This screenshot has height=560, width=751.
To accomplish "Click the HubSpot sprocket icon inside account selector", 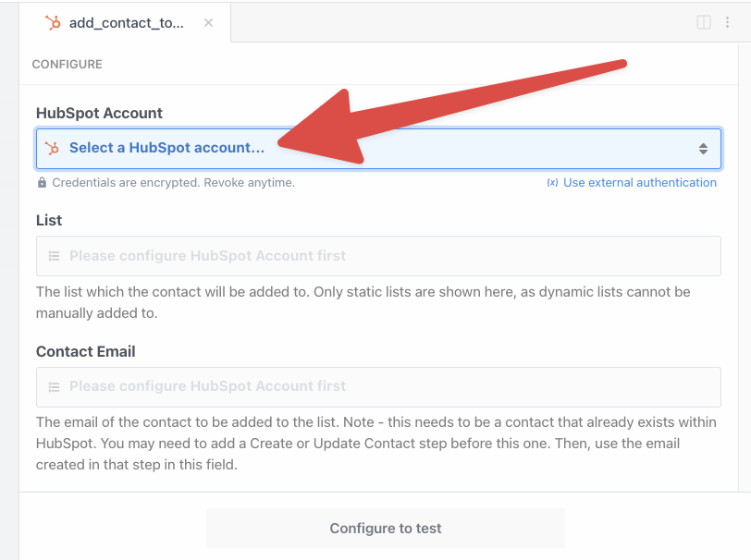I will click(53, 148).
